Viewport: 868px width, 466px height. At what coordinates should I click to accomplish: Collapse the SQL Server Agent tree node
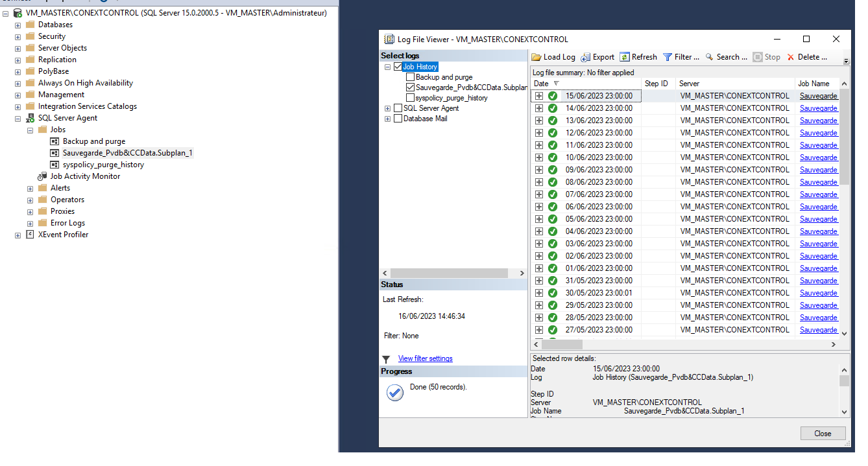tap(18, 118)
